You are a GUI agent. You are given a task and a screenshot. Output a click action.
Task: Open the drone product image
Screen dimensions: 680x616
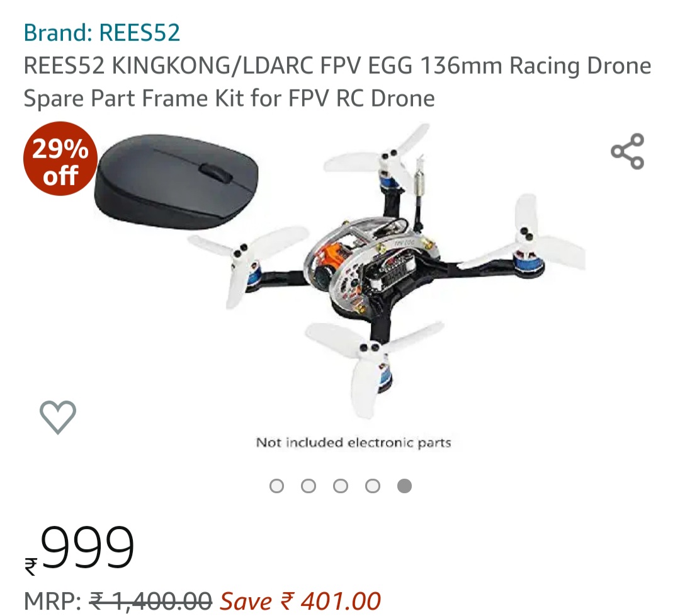pyautogui.click(x=386, y=271)
